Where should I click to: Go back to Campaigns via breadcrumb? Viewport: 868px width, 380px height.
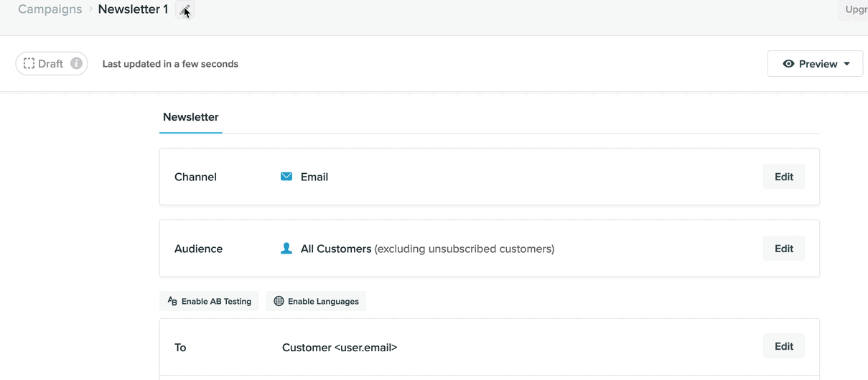(x=50, y=9)
